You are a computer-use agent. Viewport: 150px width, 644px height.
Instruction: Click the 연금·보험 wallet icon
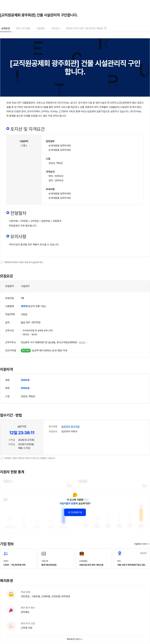pos(11,594)
